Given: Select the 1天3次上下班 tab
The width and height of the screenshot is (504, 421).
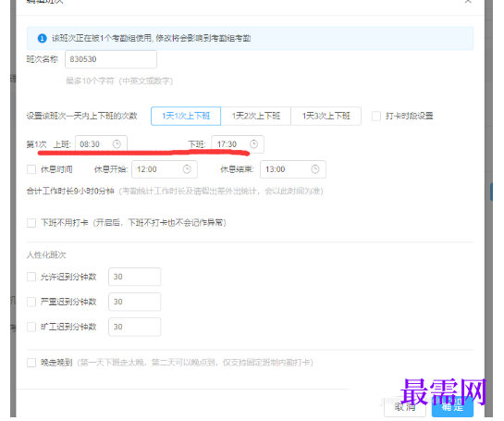Looking at the screenshot, I should pos(326,116).
